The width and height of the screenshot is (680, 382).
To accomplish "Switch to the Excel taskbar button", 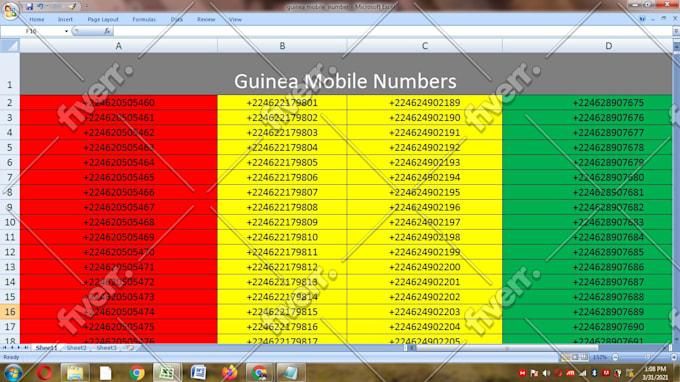I will tap(167, 373).
